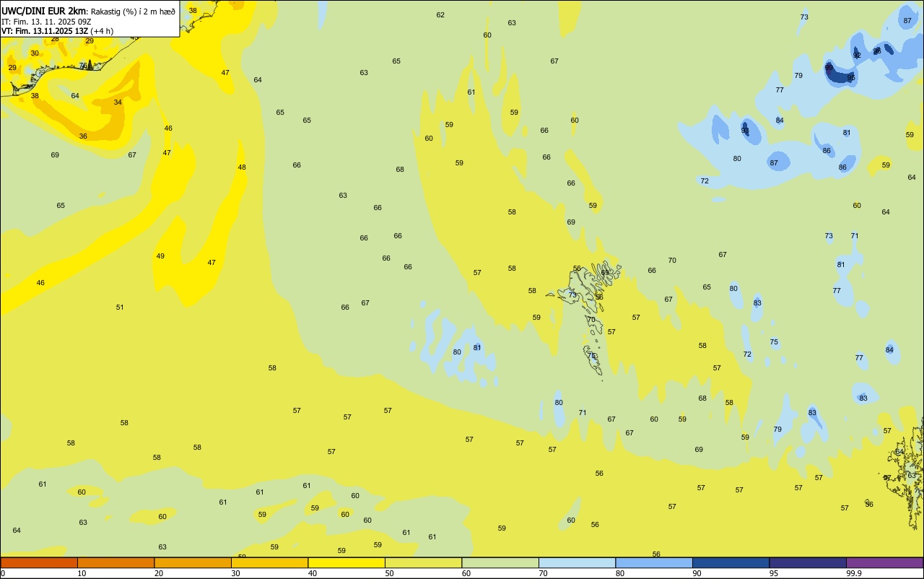Viewport: 924px width, 579px height.
Task: Click the 'UWC/DINI EUR 2km' title text
Action: [x=44, y=11]
